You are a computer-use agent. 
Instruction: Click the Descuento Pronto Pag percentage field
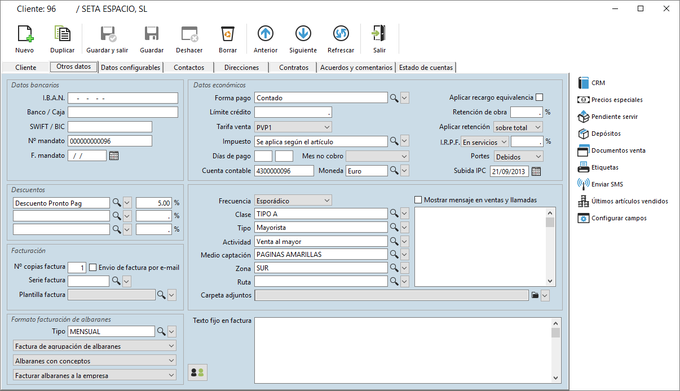pyautogui.click(x=154, y=203)
